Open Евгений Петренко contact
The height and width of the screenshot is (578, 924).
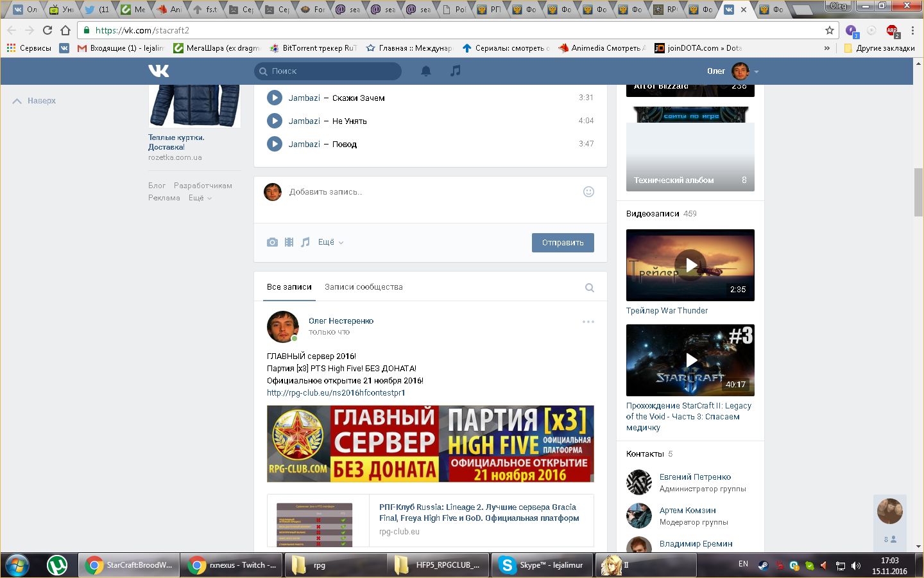point(695,477)
